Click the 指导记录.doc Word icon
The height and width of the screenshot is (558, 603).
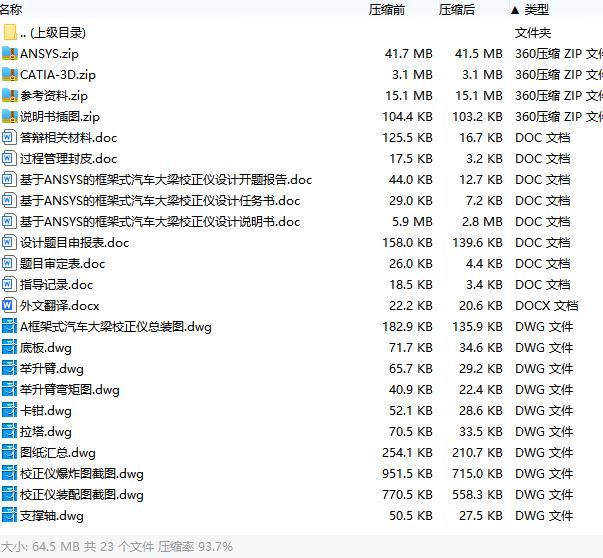[x=9, y=285]
